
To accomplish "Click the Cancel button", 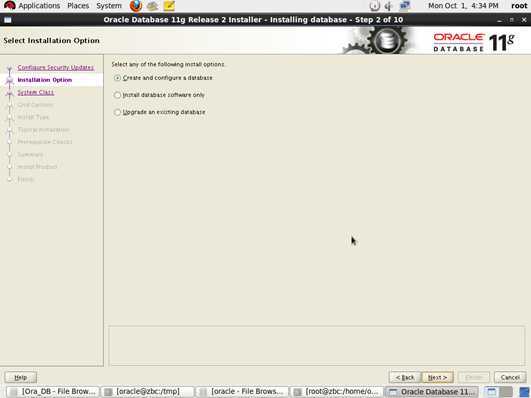I will pyautogui.click(x=510, y=377).
